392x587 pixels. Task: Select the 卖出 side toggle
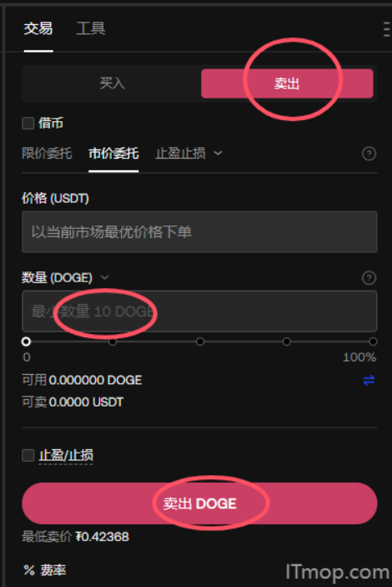(x=287, y=83)
